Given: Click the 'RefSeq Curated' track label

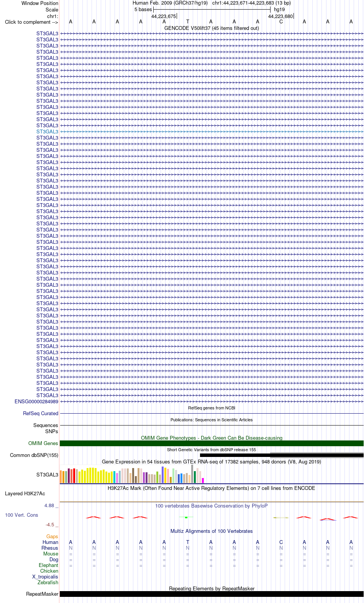Looking at the screenshot, I should (x=41, y=413).
